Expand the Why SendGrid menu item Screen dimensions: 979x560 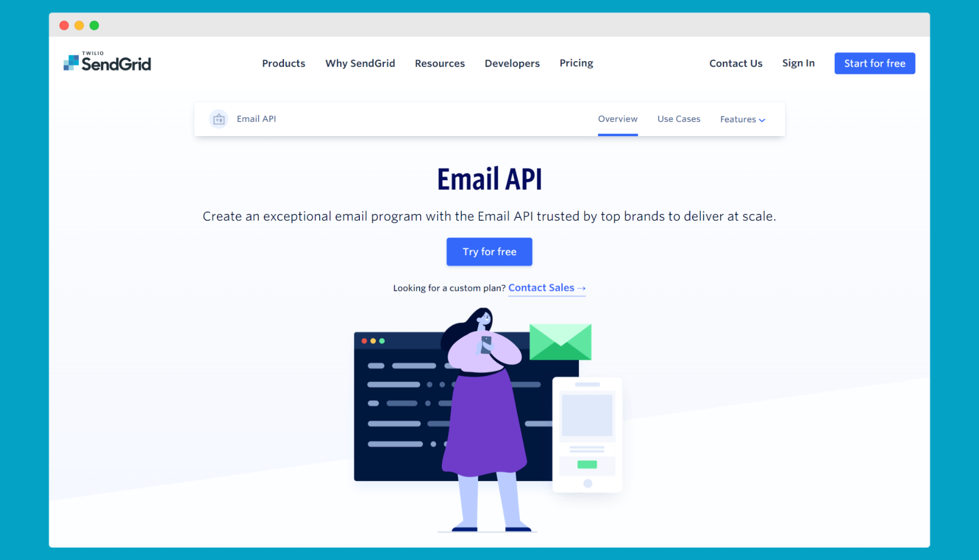(360, 63)
